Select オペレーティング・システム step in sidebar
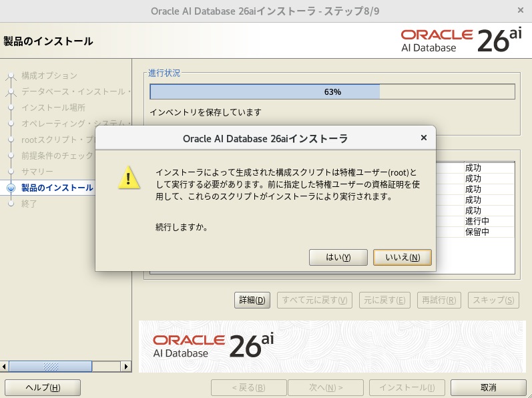The width and height of the screenshot is (532, 398). point(76,123)
